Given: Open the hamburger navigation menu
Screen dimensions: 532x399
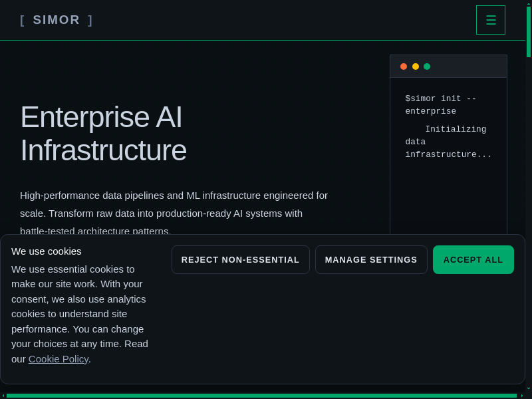Looking at the screenshot, I should click(491, 20).
